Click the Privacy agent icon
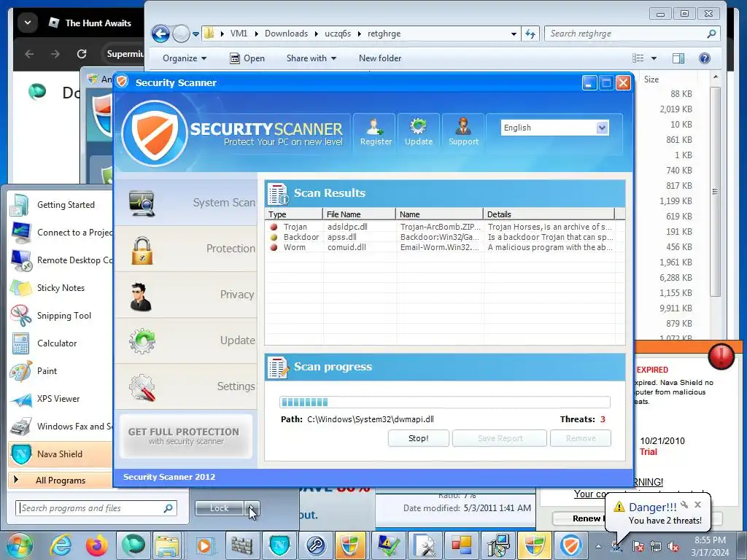 tap(141, 297)
